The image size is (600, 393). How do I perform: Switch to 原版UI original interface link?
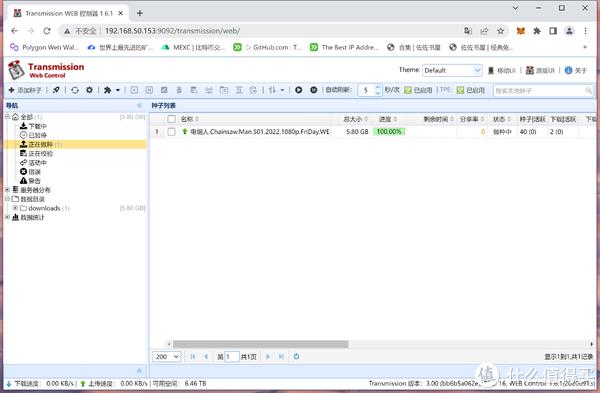pyautogui.click(x=540, y=70)
